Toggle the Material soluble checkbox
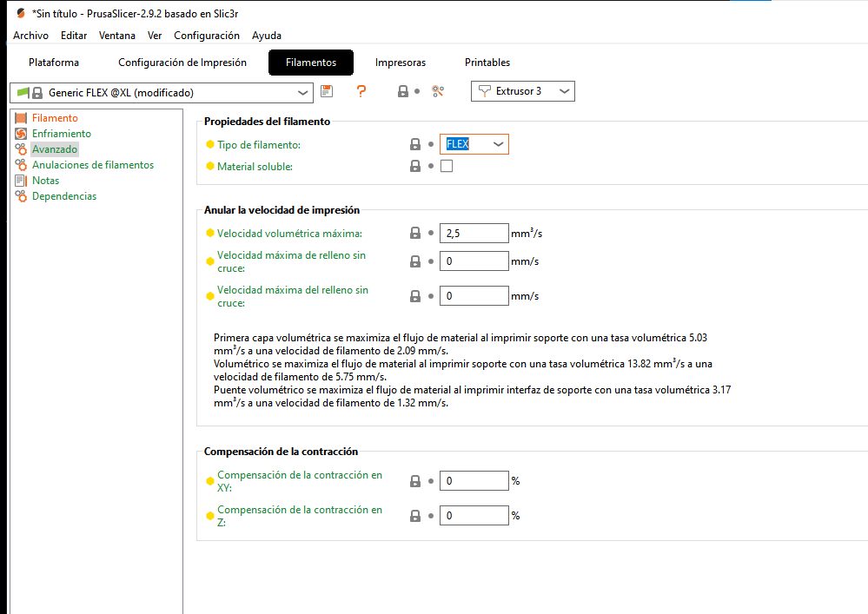 447,166
